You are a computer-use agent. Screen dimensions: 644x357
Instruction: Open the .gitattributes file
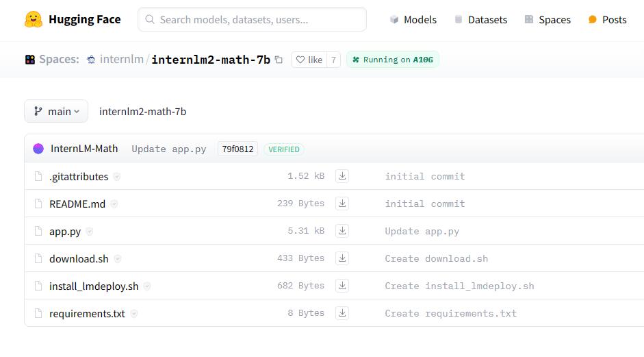coord(79,176)
